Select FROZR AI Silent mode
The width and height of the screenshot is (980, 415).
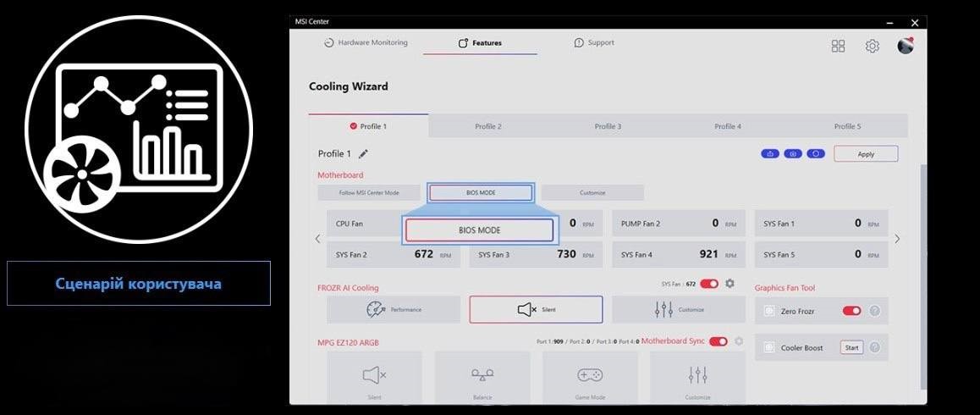pos(536,309)
